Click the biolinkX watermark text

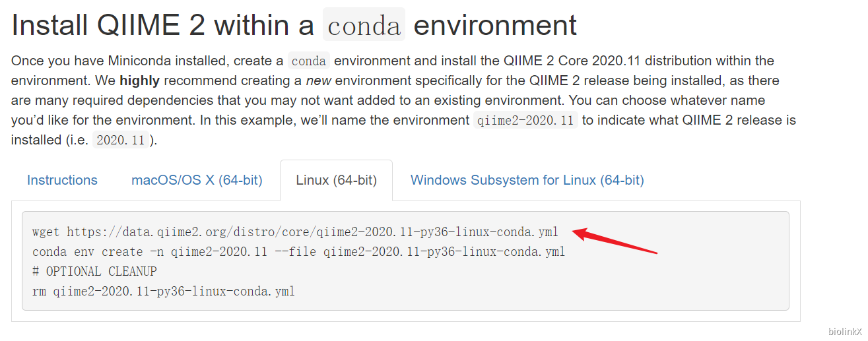pos(845,331)
